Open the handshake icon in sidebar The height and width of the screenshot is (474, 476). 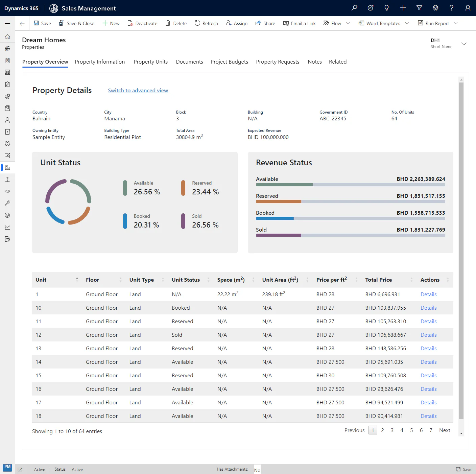[x=7, y=191]
